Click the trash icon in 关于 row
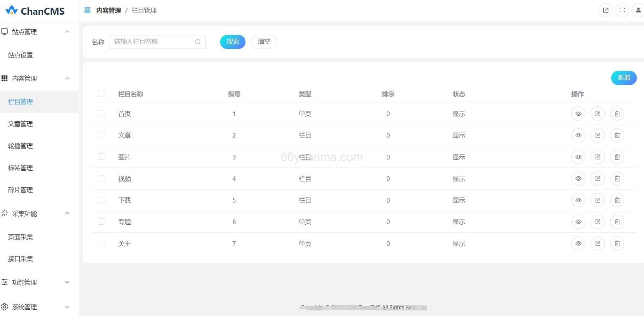The height and width of the screenshot is (316, 644). [x=617, y=244]
